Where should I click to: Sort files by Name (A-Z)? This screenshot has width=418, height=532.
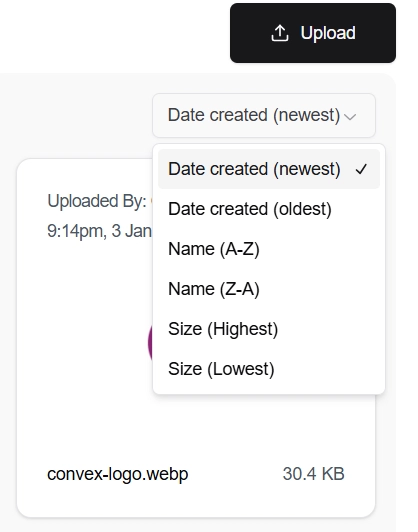[269, 249]
